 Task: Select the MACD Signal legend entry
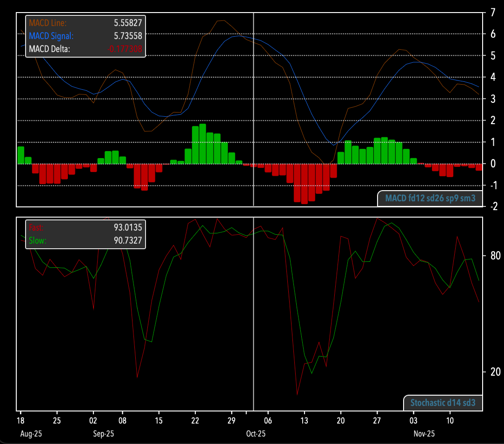pos(51,36)
